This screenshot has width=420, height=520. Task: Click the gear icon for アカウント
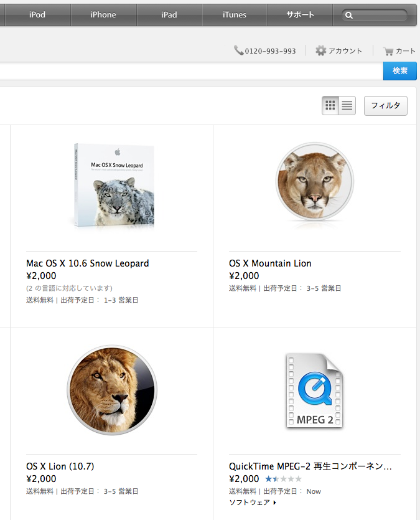320,50
